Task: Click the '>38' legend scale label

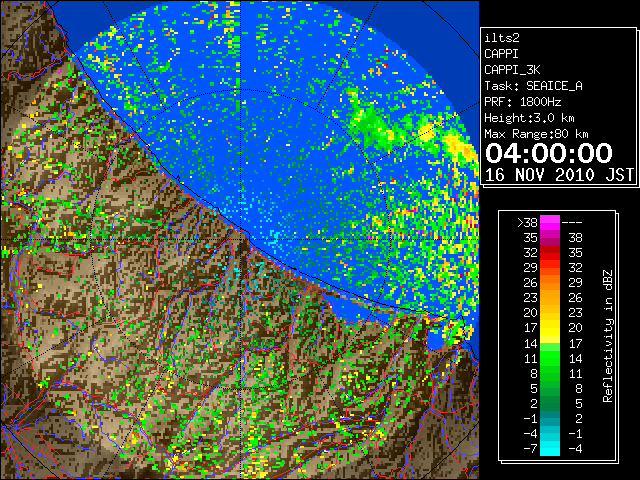Action: click(527, 223)
